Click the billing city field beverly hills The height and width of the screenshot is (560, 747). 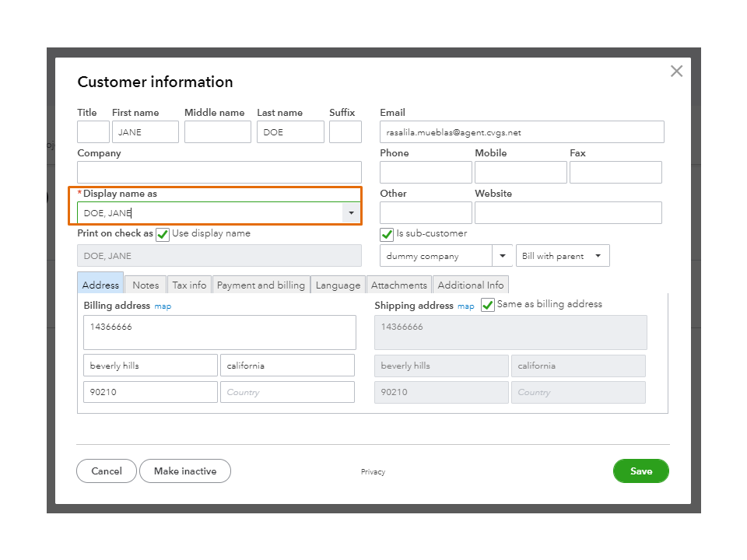pos(150,366)
